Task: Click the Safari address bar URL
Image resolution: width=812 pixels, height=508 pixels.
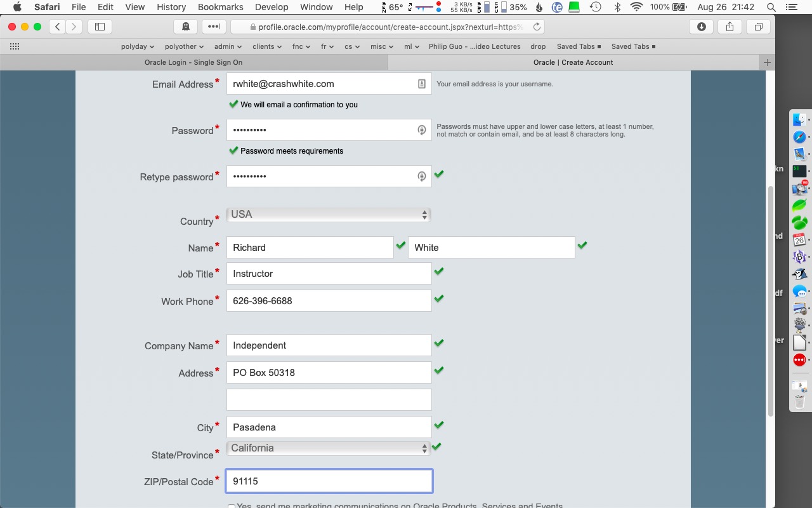Action: point(387,27)
